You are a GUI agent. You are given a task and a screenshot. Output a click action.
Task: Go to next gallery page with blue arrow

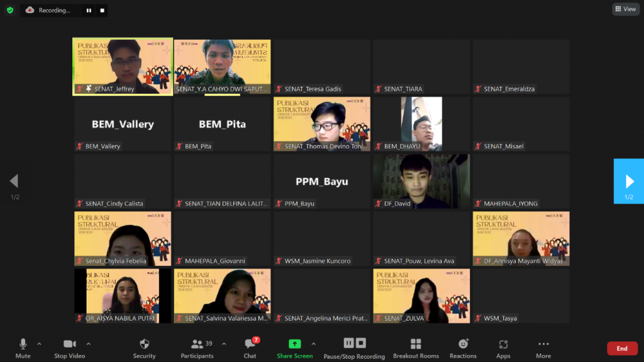(629, 181)
